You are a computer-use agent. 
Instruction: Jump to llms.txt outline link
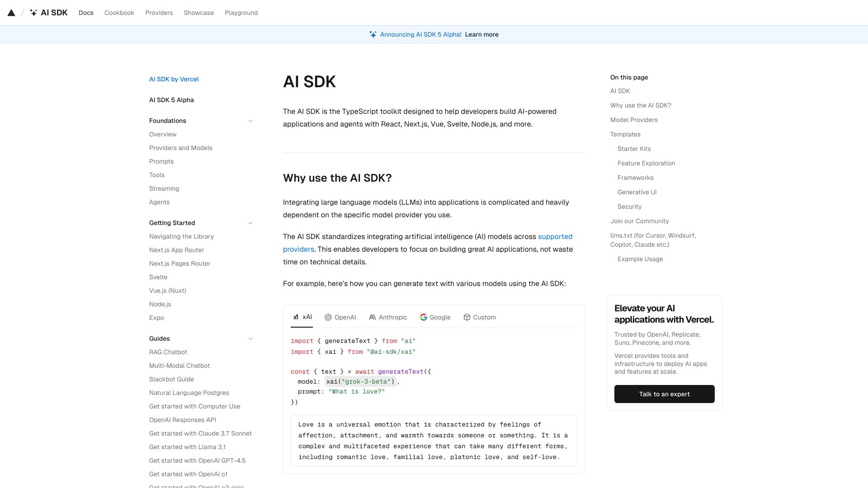click(653, 240)
